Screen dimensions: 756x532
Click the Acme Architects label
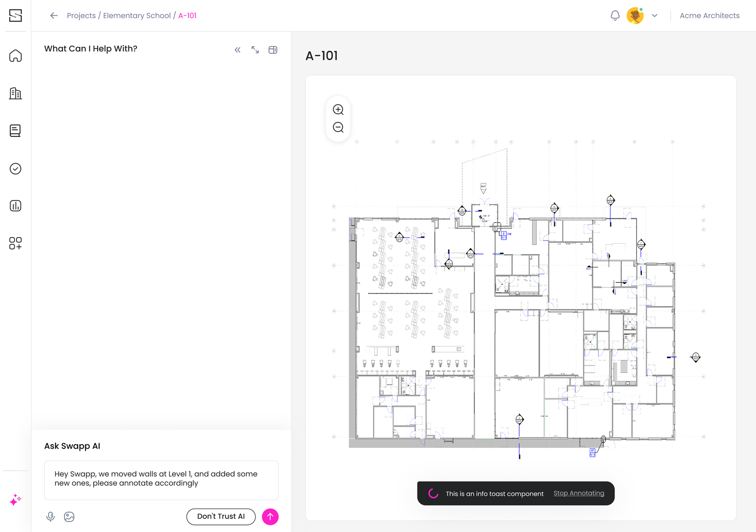[x=710, y=15]
